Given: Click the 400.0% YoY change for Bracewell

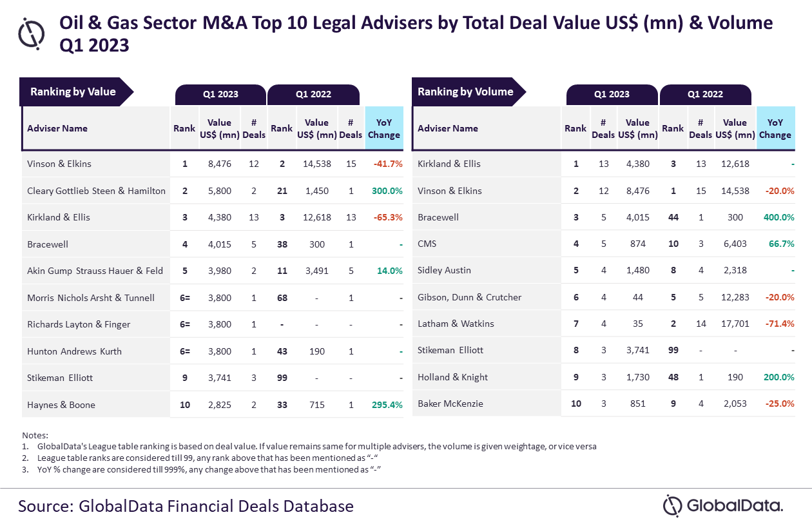Looking at the screenshot, I should (778, 217).
